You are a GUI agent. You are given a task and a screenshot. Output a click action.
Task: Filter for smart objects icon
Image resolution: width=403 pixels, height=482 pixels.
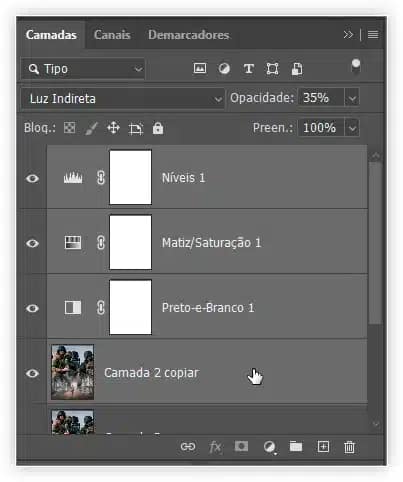pyautogui.click(x=297, y=69)
